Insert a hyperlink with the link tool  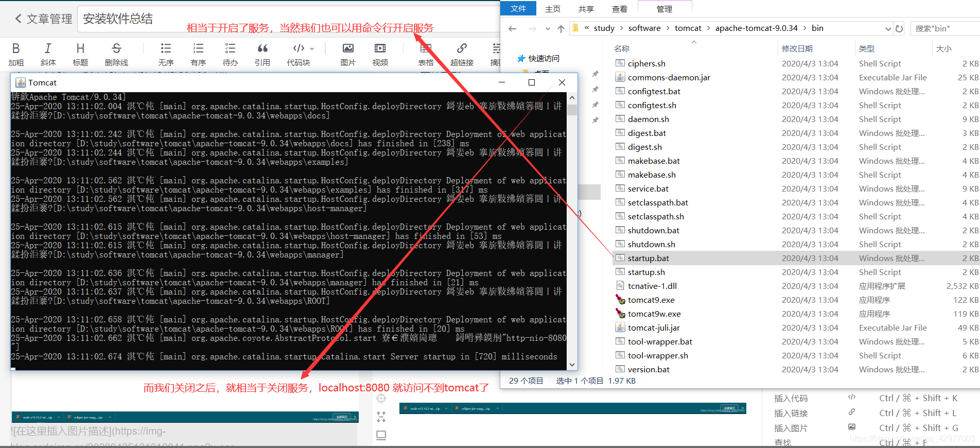(x=462, y=54)
